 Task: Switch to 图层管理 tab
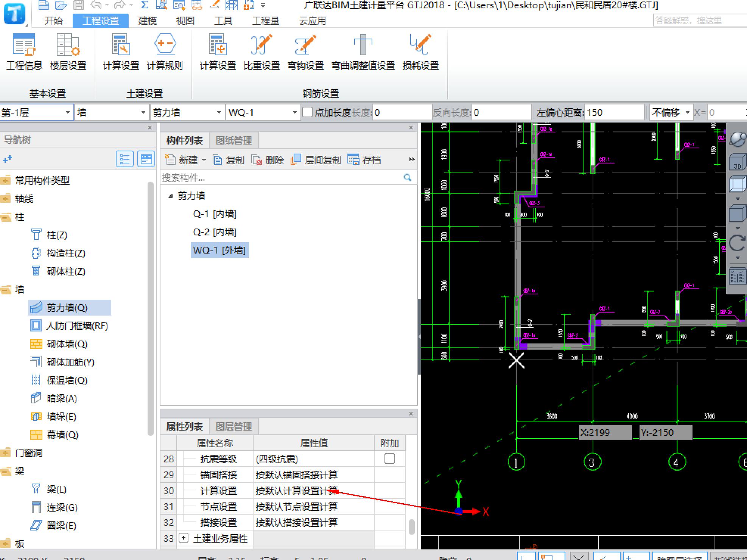coord(234,426)
